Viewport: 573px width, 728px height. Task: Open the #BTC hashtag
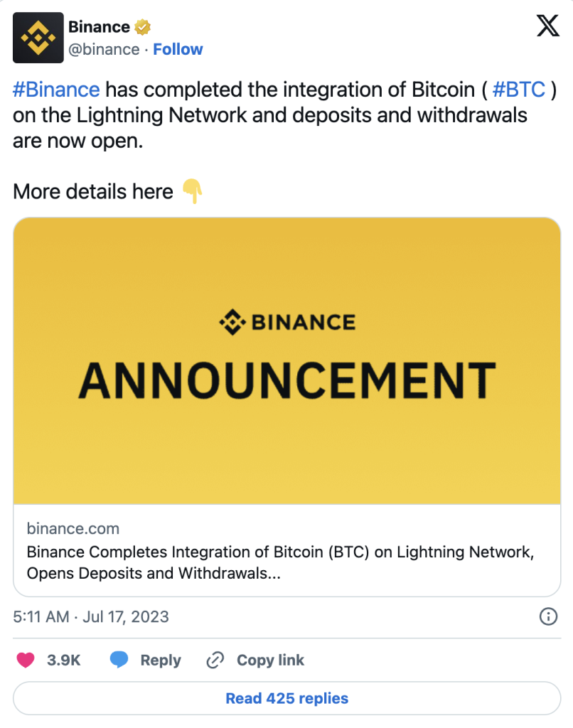(518, 90)
